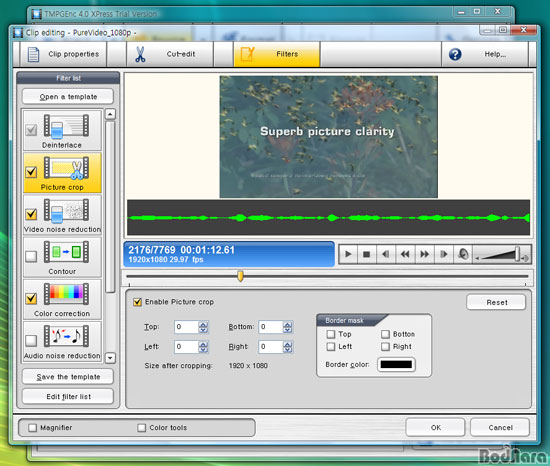
Task: Click the Filters tab icon
Action: click(247, 54)
